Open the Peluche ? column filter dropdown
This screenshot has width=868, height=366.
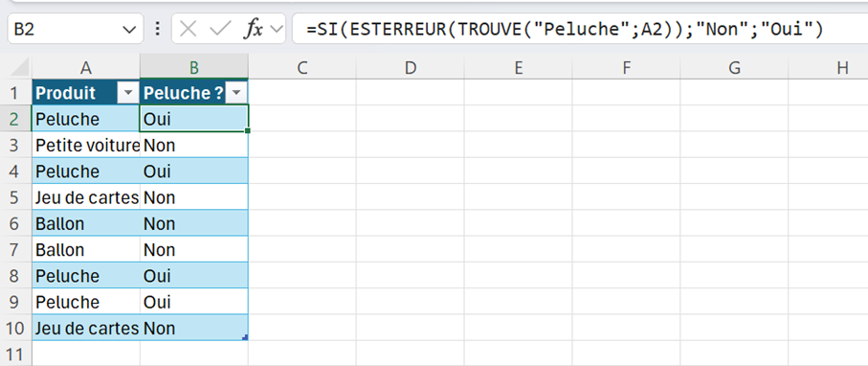point(236,93)
